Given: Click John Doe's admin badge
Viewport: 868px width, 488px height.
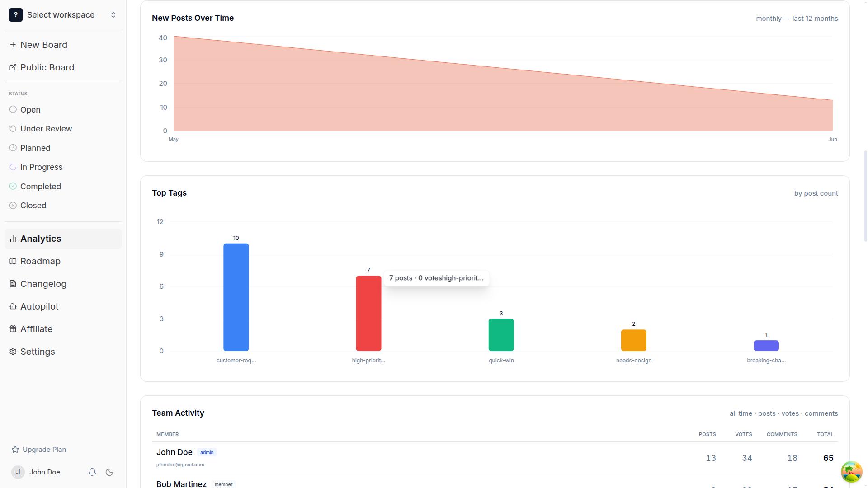Looking at the screenshot, I should (x=207, y=452).
